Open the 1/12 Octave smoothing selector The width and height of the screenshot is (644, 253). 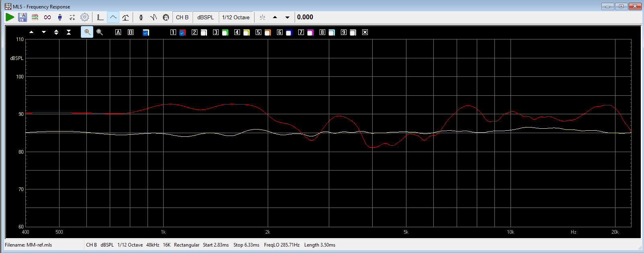pyautogui.click(x=236, y=17)
